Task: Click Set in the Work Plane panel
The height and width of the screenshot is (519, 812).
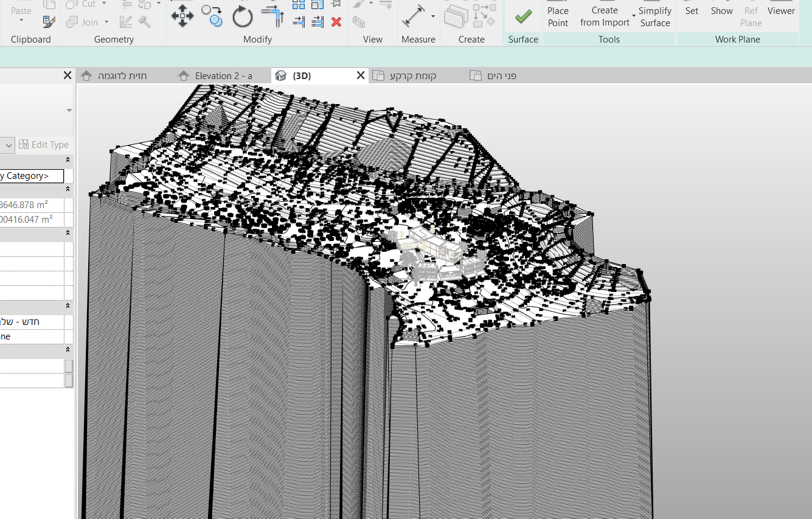Action: click(x=692, y=10)
